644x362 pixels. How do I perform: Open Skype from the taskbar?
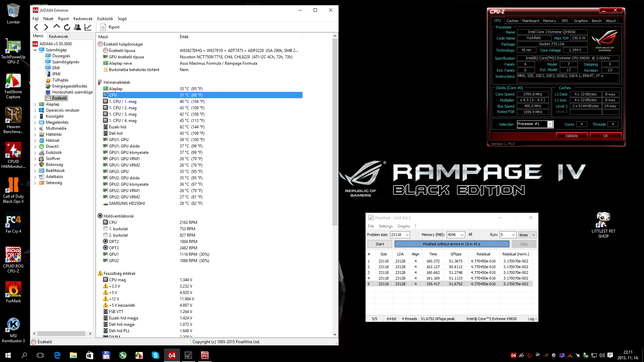(155, 355)
